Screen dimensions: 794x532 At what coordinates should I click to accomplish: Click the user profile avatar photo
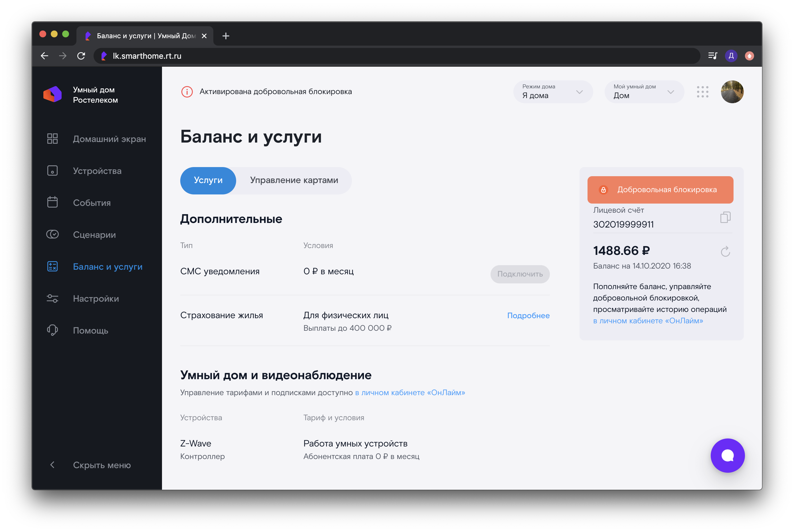(x=732, y=92)
